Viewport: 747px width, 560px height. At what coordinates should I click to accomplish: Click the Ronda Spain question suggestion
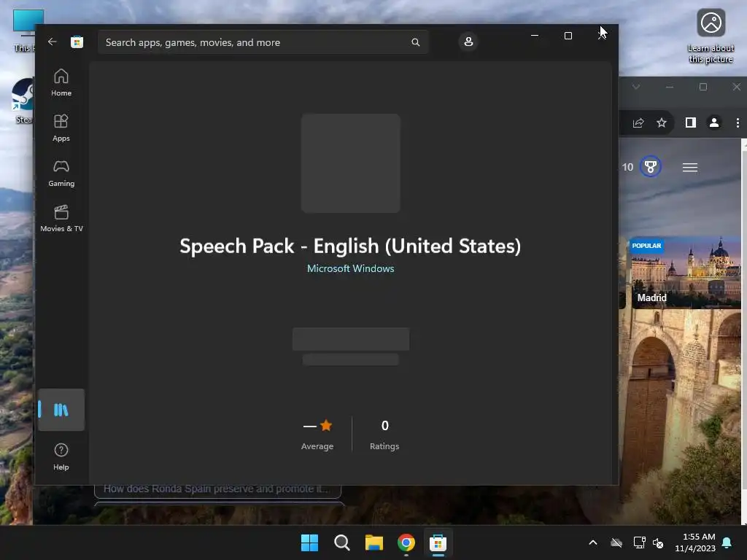217,489
